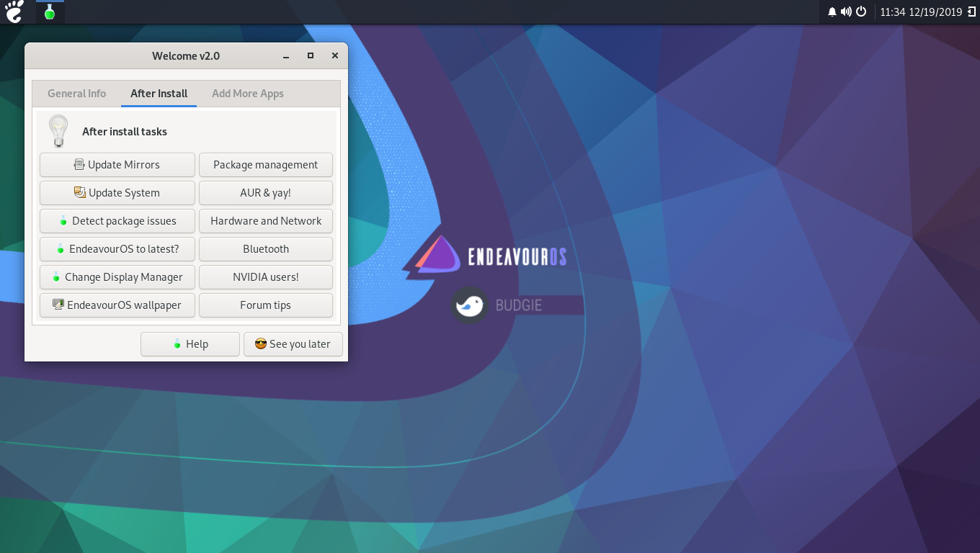The image size is (980, 553).
Task: Click the Forum tips button
Action: (x=265, y=305)
